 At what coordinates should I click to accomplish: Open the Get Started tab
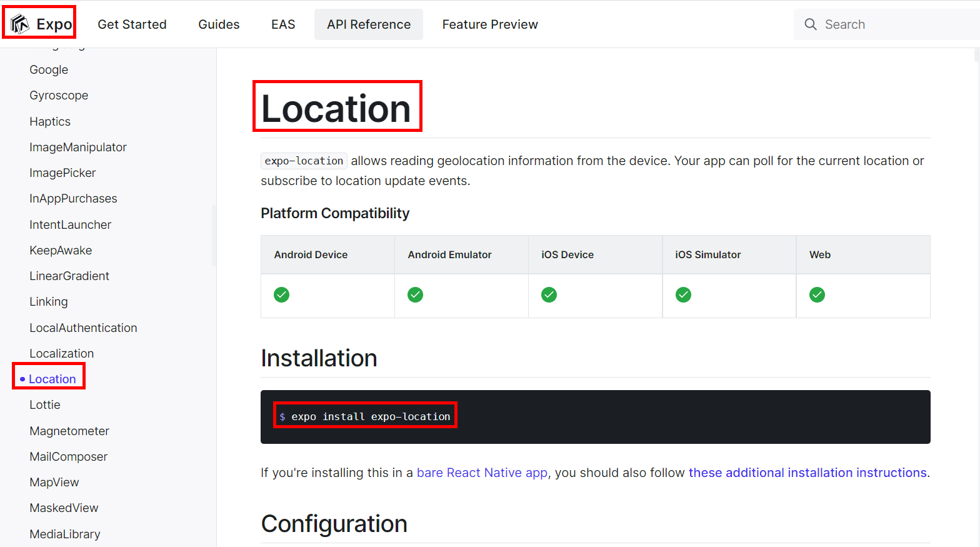[132, 24]
